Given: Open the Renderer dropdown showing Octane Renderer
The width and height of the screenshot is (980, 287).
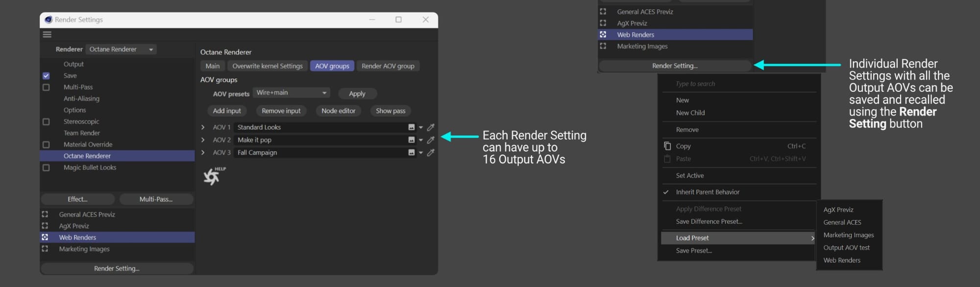Looking at the screenshot, I should tap(121, 49).
